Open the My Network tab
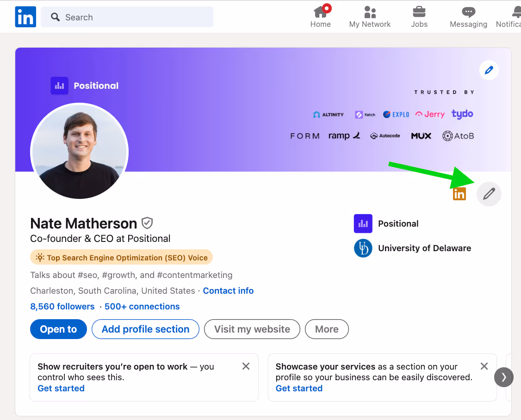This screenshot has width=521, height=420. pyautogui.click(x=370, y=17)
